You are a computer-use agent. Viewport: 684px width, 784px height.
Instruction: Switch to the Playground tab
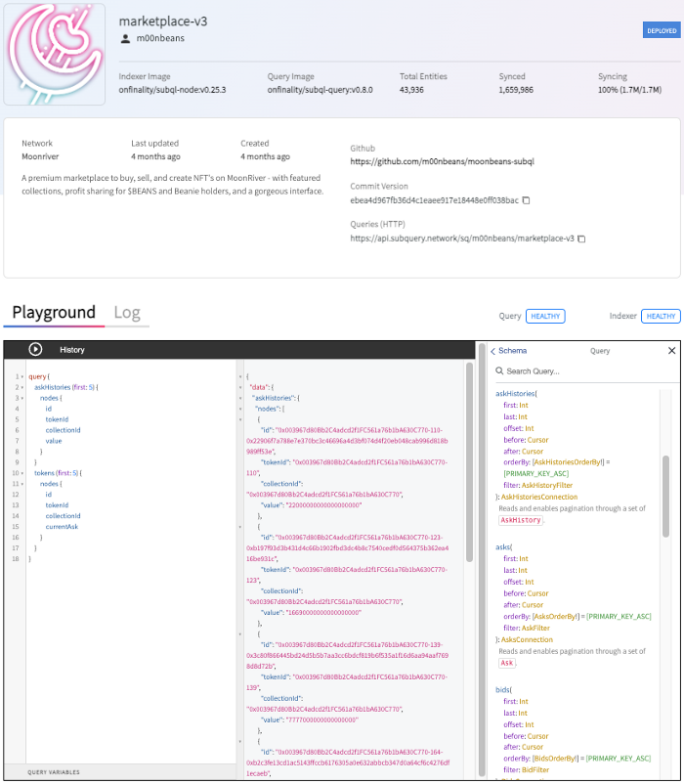54,312
